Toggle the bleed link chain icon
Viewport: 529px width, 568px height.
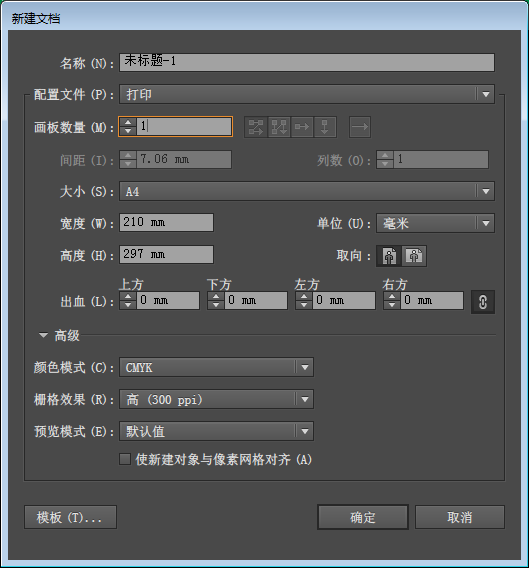pyautogui.click(x=483, y=302)
